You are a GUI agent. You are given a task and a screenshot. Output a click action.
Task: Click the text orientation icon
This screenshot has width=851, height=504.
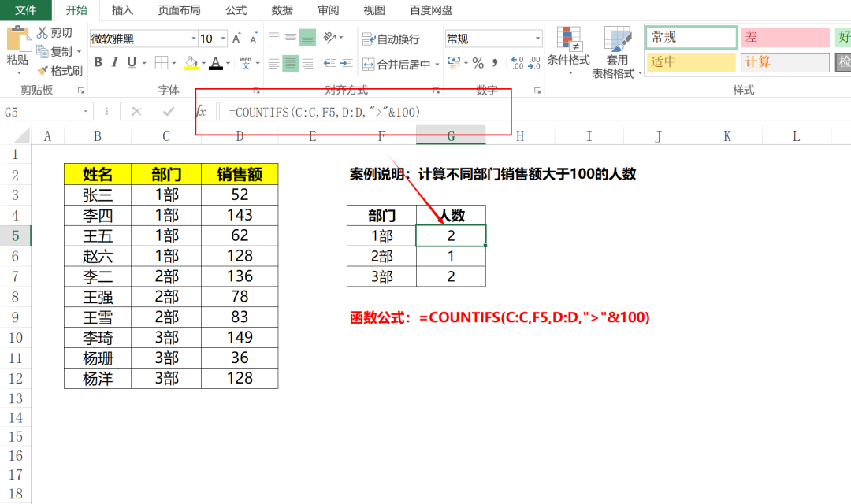[329, 37]
